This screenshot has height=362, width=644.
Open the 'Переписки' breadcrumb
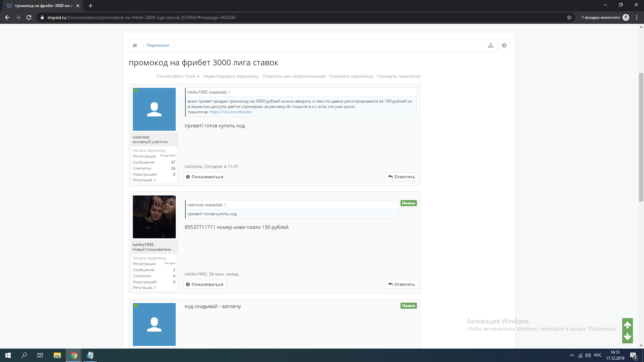click(x=158, y=45)
